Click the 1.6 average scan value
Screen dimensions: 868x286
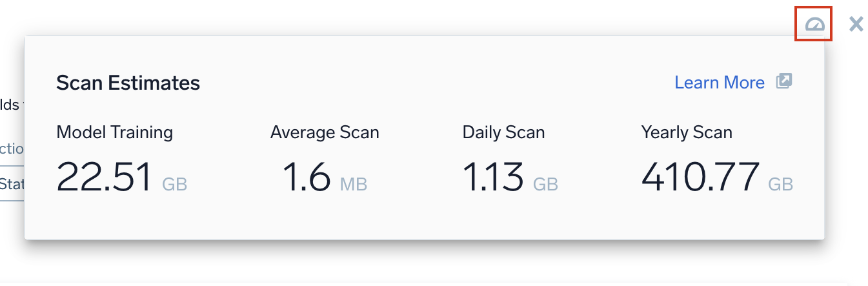[307, 177]
